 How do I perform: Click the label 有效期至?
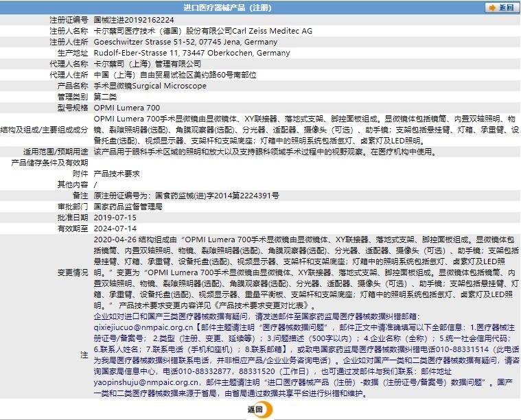73,229
